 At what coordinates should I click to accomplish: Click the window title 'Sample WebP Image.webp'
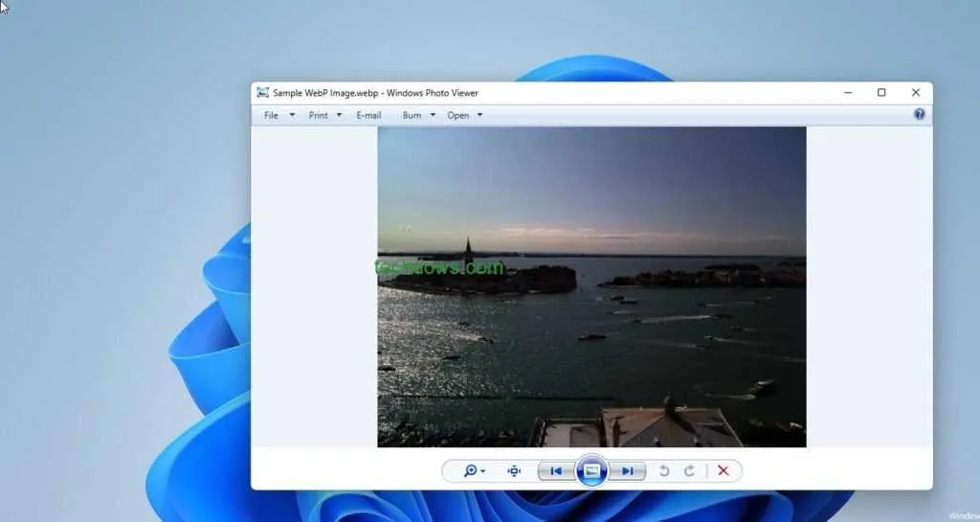[325, 93]
